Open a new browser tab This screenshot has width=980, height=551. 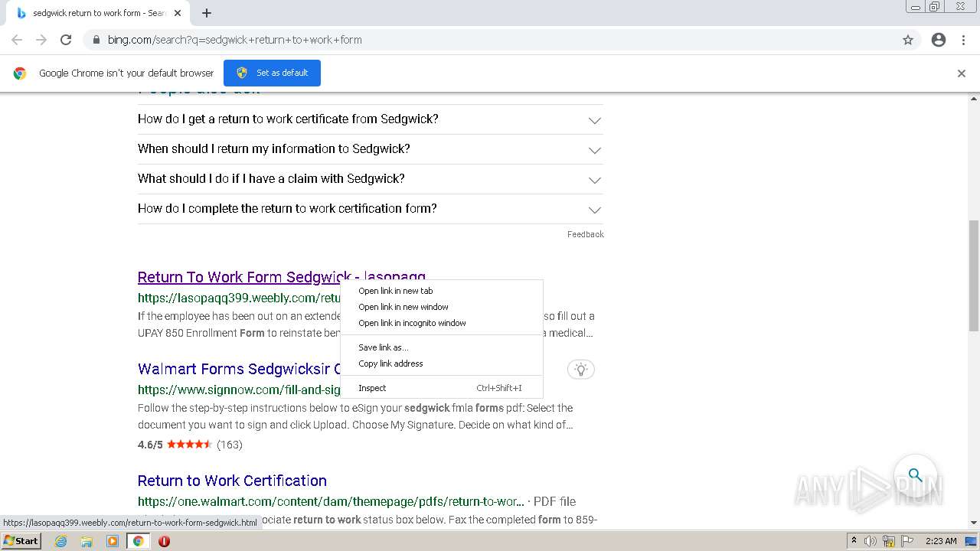coord(207,13)
